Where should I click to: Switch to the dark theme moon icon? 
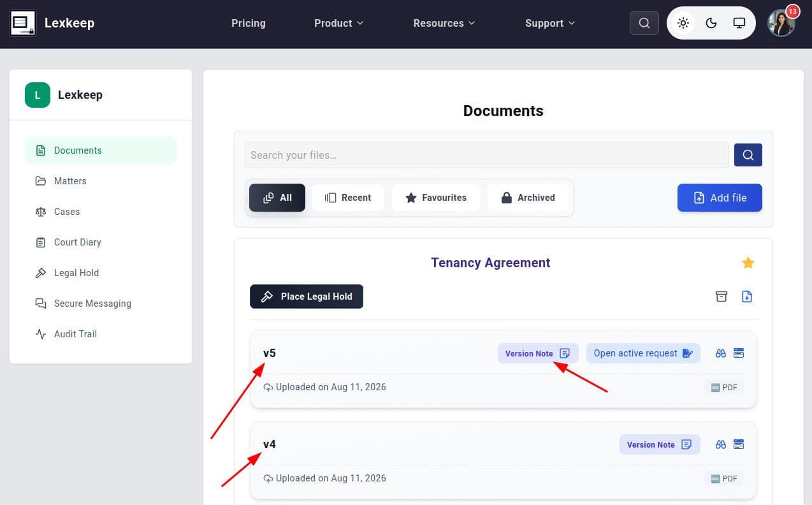(x=711, y=23)
